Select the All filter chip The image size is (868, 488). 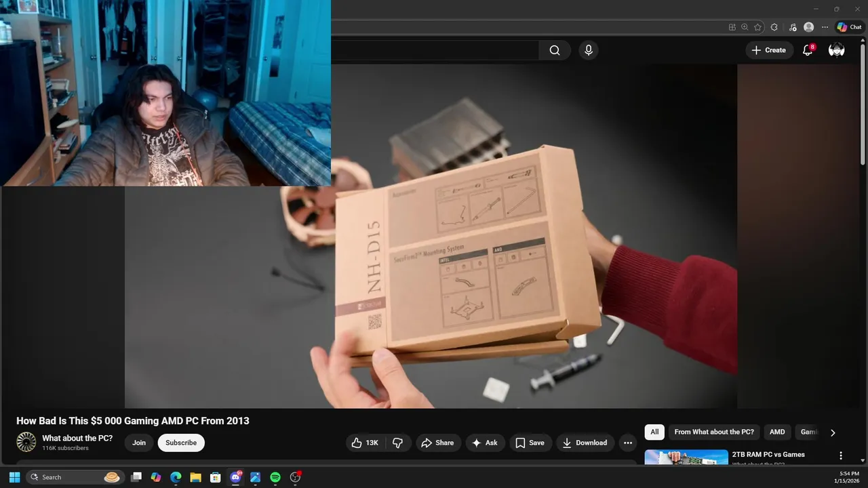(654, 432)
